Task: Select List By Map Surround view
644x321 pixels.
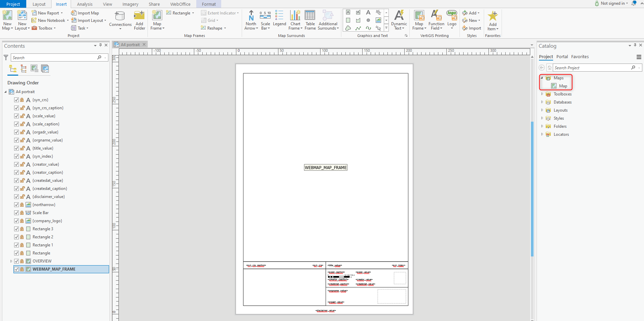Action: [45, 69]
